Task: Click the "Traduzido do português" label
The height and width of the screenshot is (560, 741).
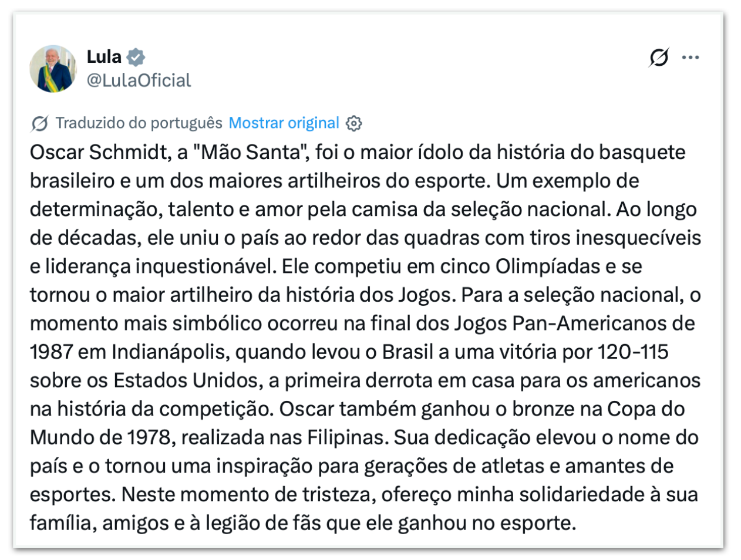Action: click(x=139, y=123)
